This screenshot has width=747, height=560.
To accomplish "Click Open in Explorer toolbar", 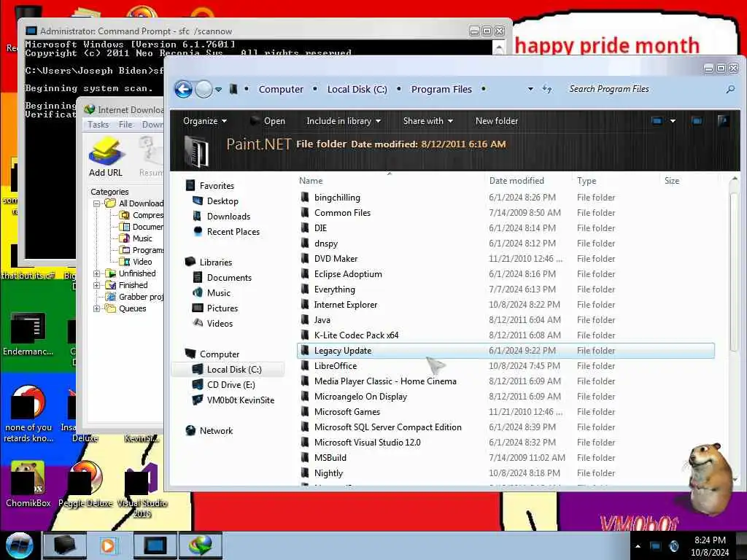I will (x=268, y=121).
